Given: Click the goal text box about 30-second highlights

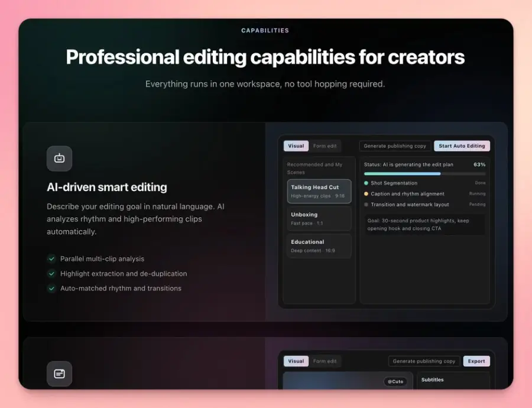Looking at the screenshot, I should pyautogui.click(x=424, y=224).
